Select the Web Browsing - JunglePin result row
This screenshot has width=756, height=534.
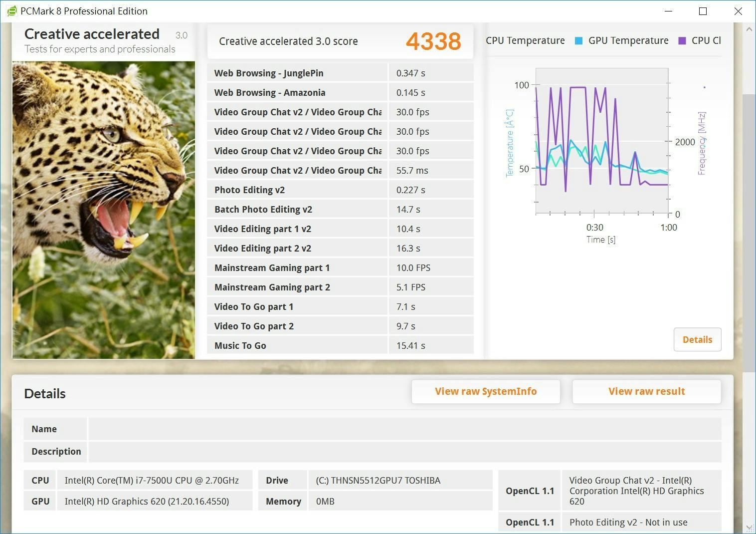[340, 73]
